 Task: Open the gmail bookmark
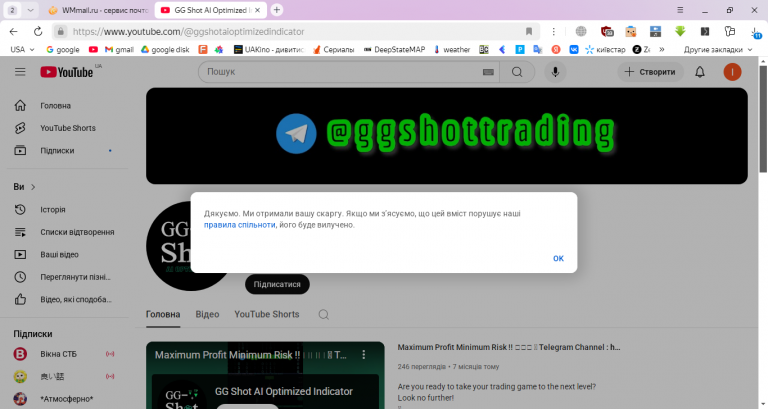119,49
